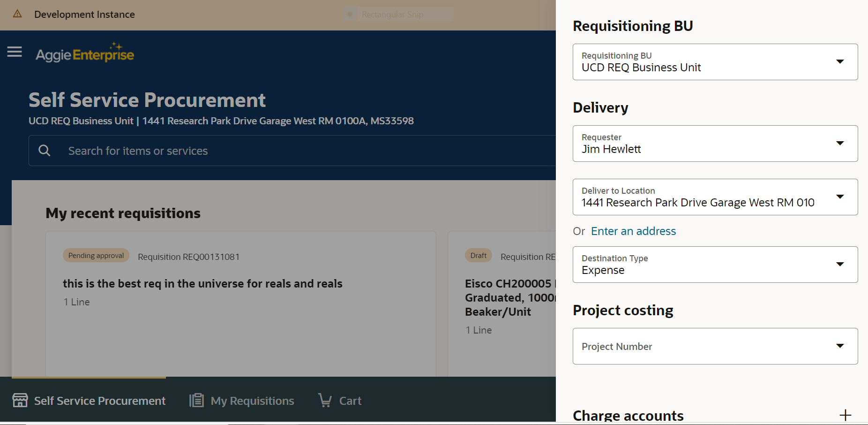Expand Charge accounts with plus icon
The width and height of the screenshot is (868, 425).
(x=846, y=415)
